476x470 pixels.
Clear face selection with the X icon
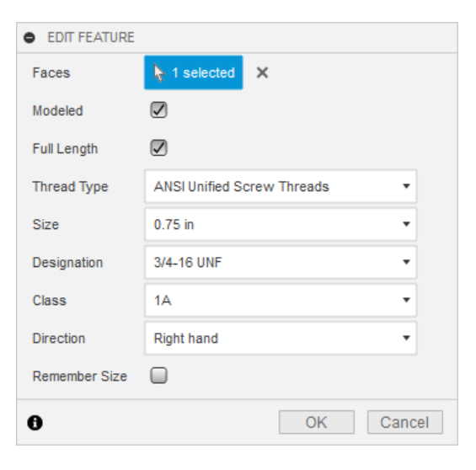pos(262,72)
